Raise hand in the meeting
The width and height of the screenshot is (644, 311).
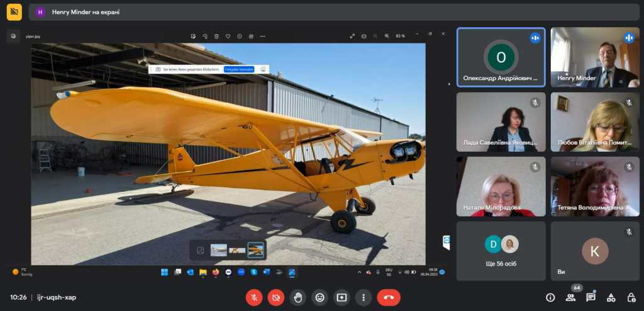click(297, 297)
